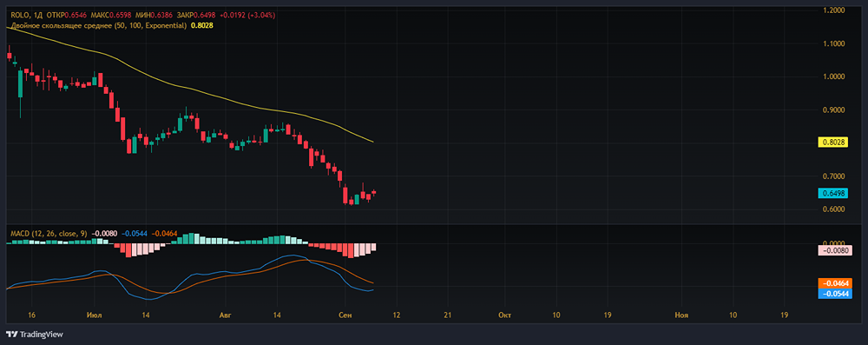Viewport: 868px width, 345px height.
Task: Click the 21 date axis label
Action: [448, 315]
